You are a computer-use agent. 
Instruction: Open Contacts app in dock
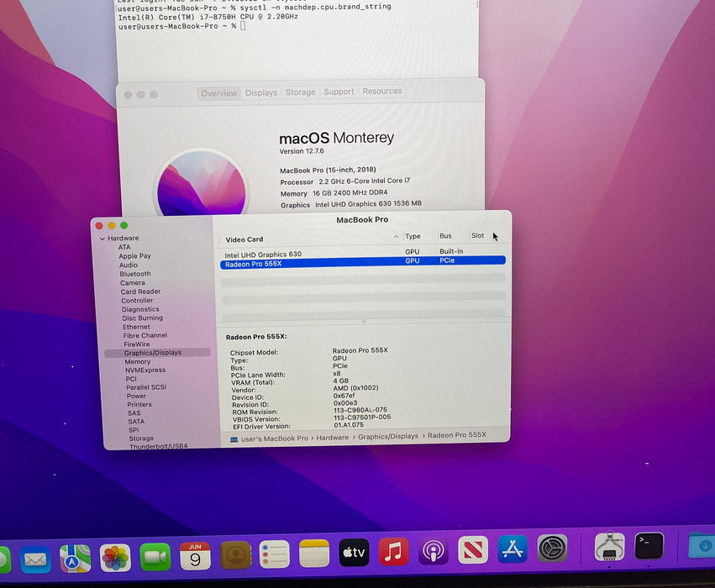coord(235,554)
